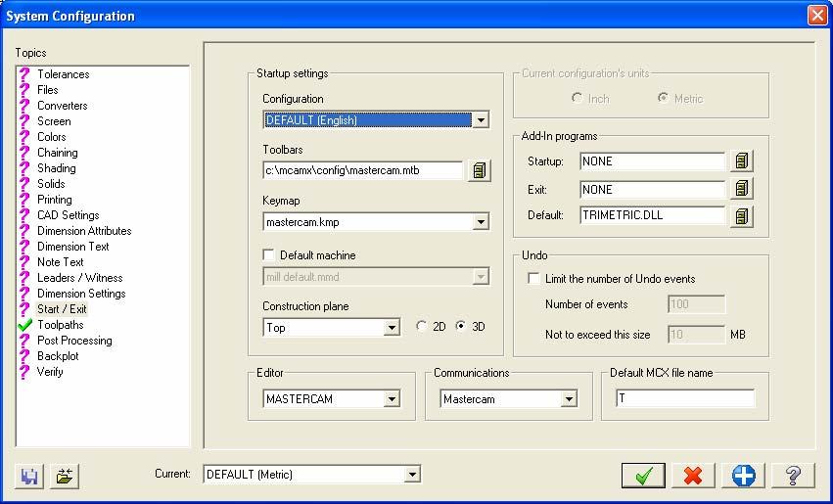The image size is (833, 504).
Task: Open help with the question mark button
Action: coord(793,476)
